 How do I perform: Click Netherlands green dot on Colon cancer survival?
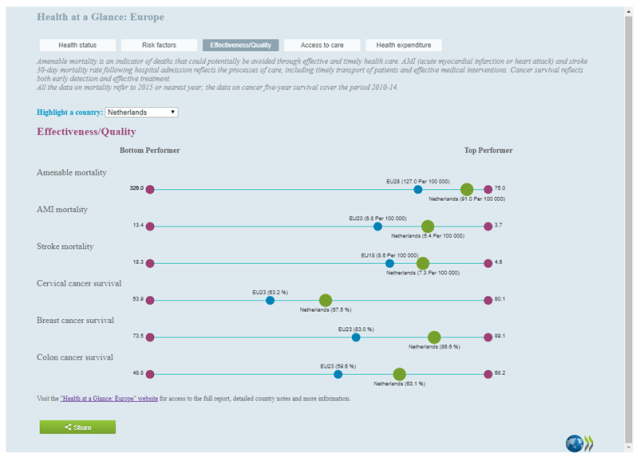click(x=399, y=374)
